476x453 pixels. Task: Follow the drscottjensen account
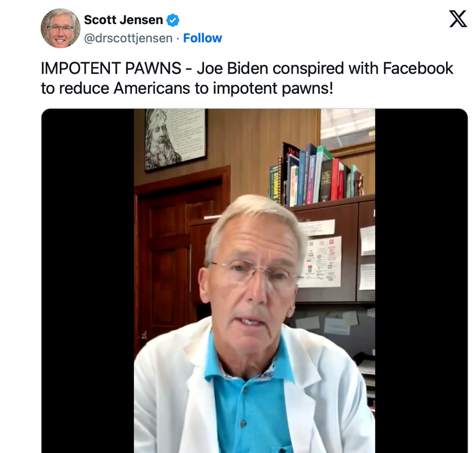tap(202, 38)
